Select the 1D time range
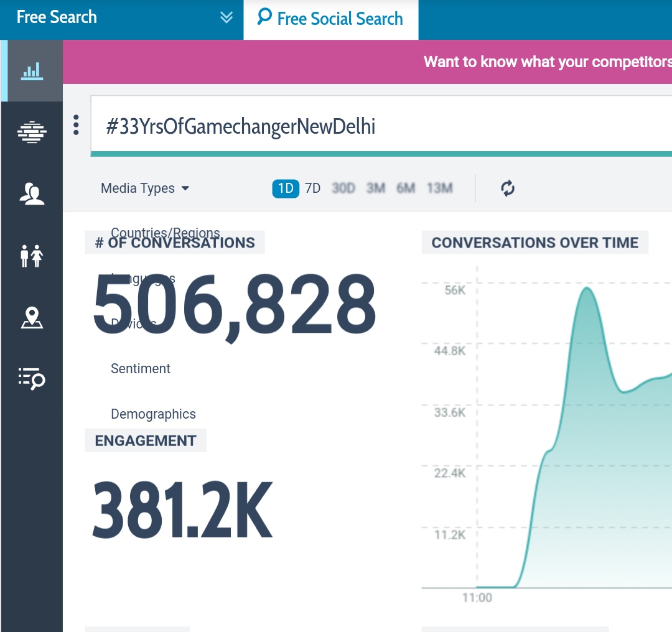Screen dimensions: 672x632 coord(286,188)
